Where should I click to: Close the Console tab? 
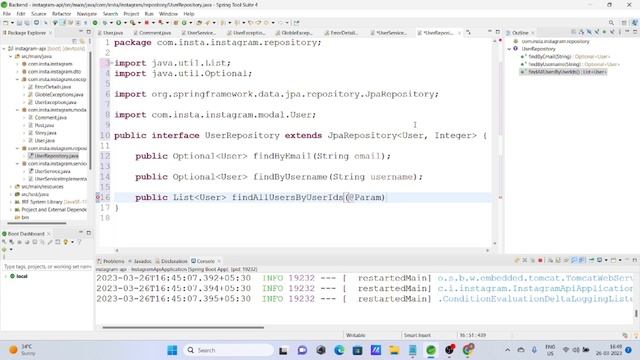click(219, 261)
